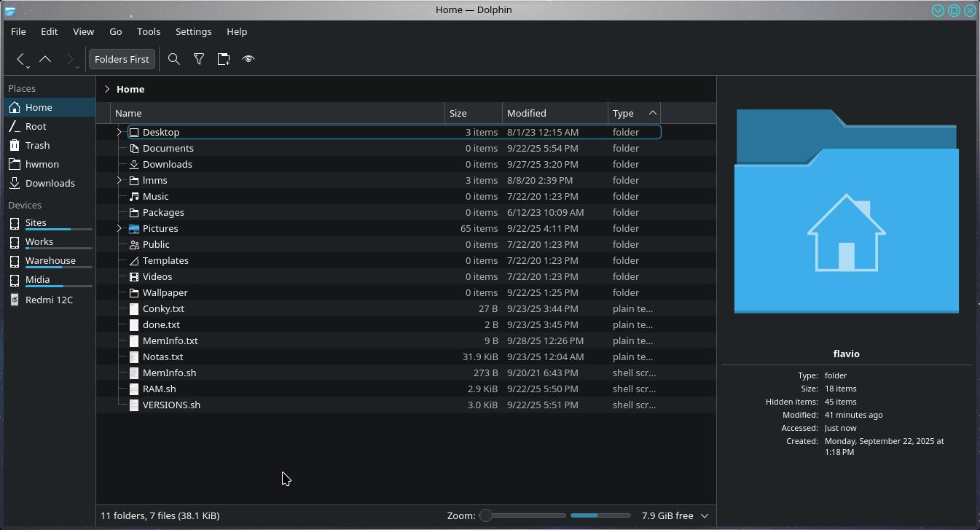The width and height of the screenshot is (980, 530).
Task: Toggle the Folders First button
Action: click(122, 59)
